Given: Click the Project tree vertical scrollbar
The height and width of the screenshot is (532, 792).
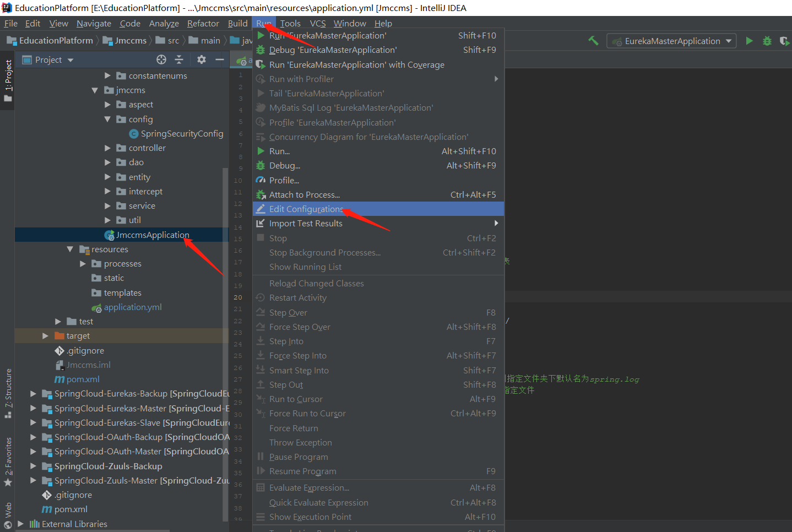Looking at the screenshot, I should click(x=225, y=344).
